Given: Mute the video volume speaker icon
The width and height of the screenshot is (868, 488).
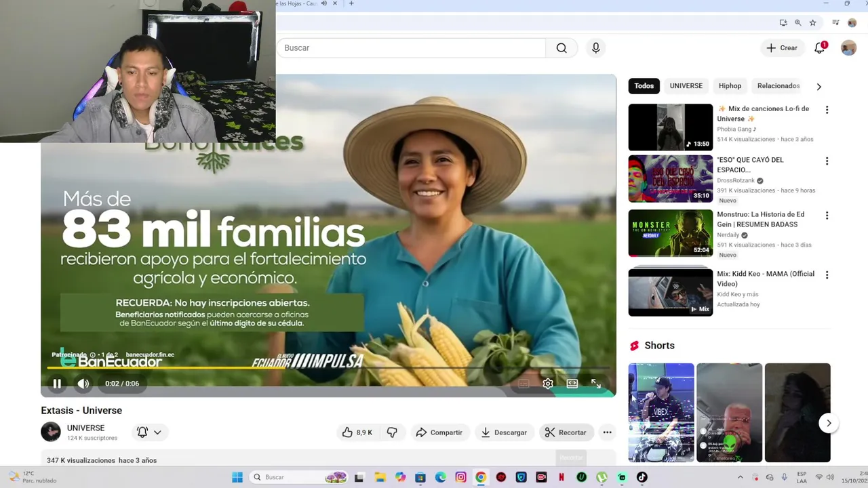Looking at the screenshot, I should pyautogui.click(x=83, y=384).
